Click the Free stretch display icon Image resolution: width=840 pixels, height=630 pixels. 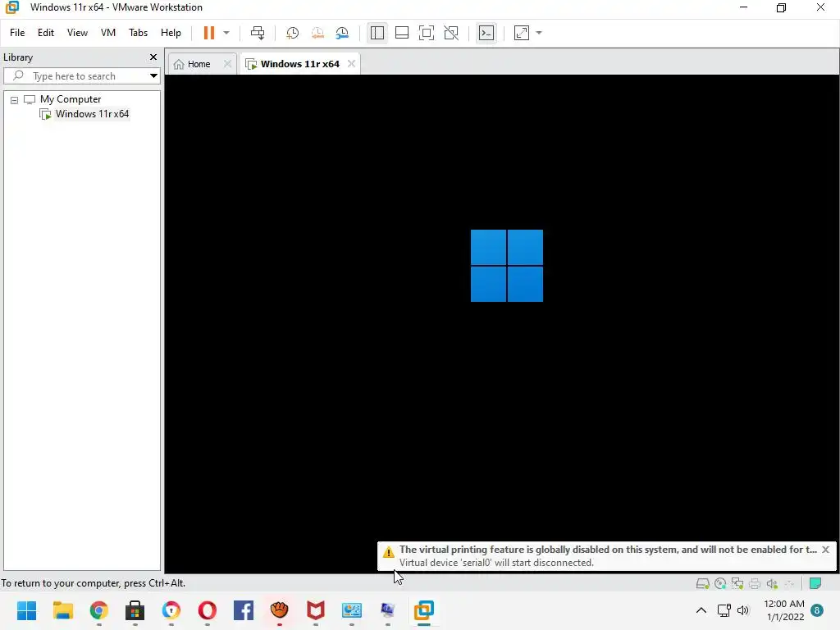(522, 33)
